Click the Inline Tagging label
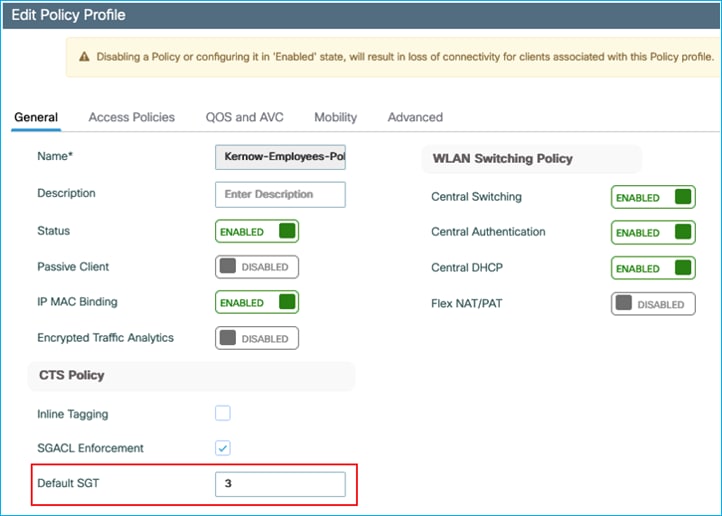This screenshot has width=722, height=516. (73, 414)
